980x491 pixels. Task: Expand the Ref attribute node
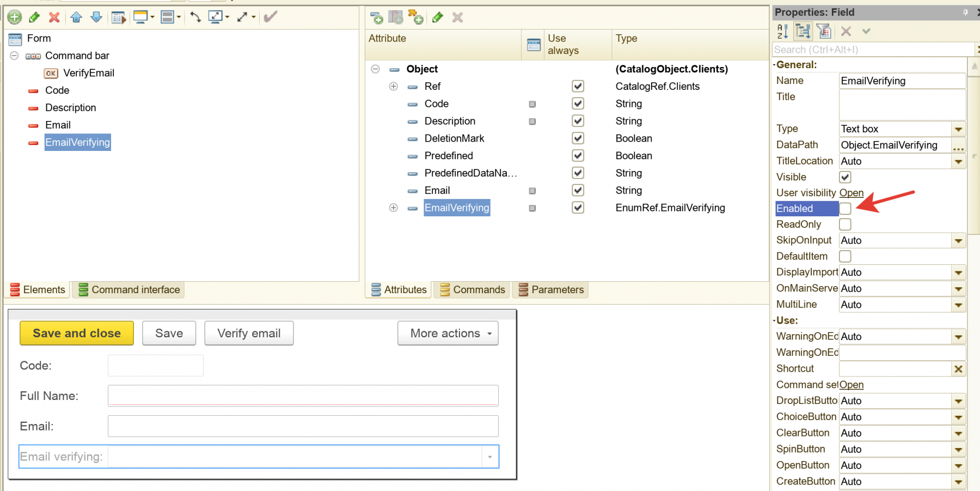(393, 86)
